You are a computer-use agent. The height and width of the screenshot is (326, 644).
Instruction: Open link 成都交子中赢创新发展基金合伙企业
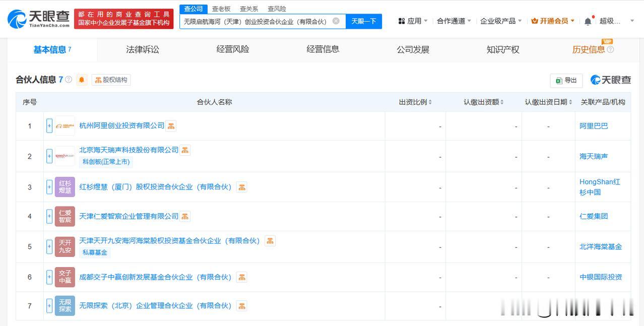(155, 277)
